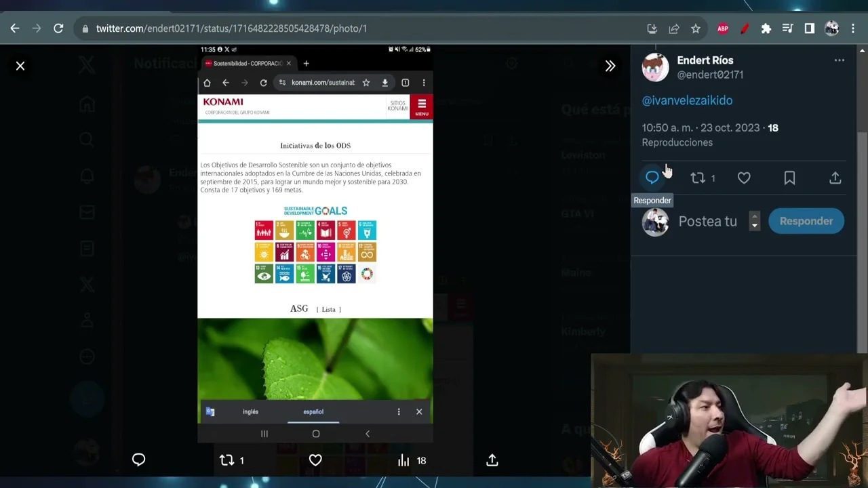Collapse the side panel with double chevron
Image resolution: width=868 pixels, height=488 pixels.
610,66
